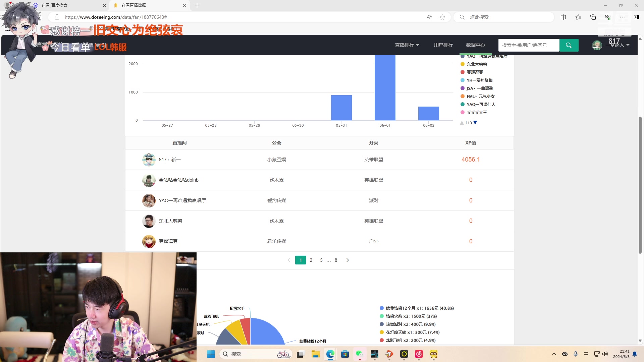The image size is (644, 362).
Task: Click 06-01 blue bar in chart
Action: click(x=385, y=87)
